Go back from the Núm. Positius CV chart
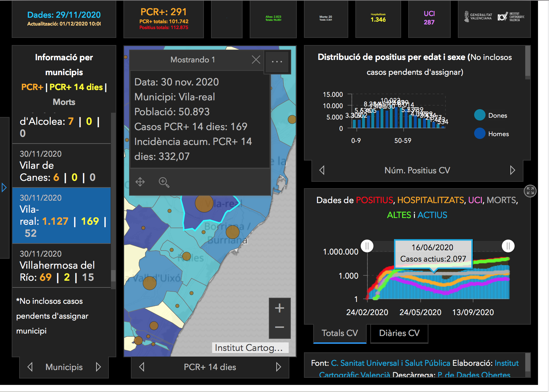549x392 pixels. pos(322,170)
